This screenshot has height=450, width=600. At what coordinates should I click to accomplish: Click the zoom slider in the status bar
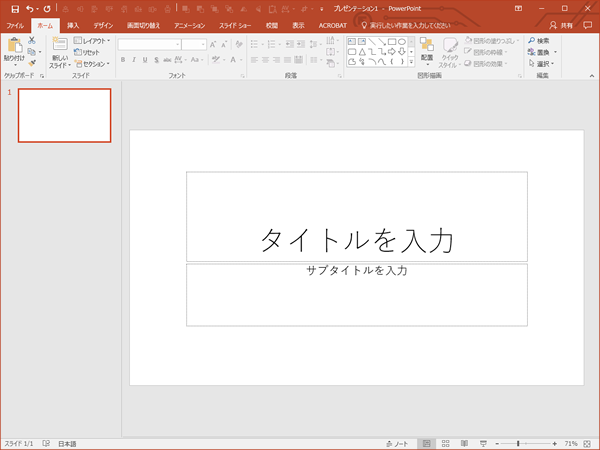[520, 443]
